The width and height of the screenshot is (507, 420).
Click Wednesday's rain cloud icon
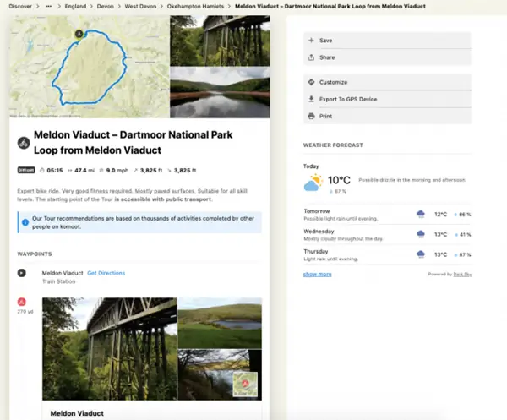[x=421, y=234]
